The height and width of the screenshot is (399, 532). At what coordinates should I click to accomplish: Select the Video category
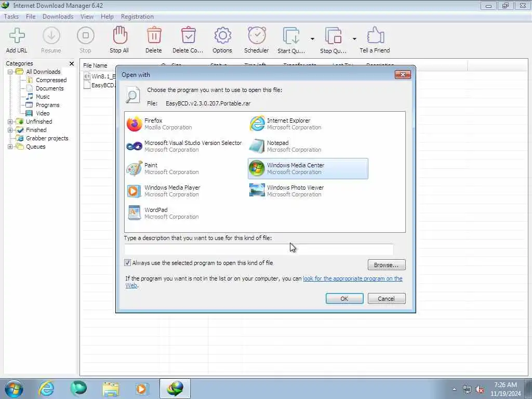43,113
